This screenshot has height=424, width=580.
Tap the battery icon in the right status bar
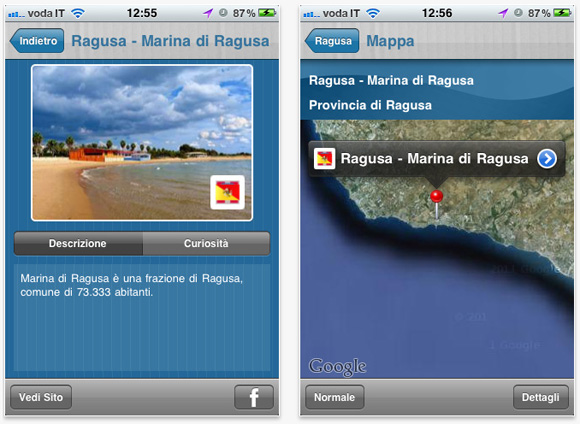563,13
